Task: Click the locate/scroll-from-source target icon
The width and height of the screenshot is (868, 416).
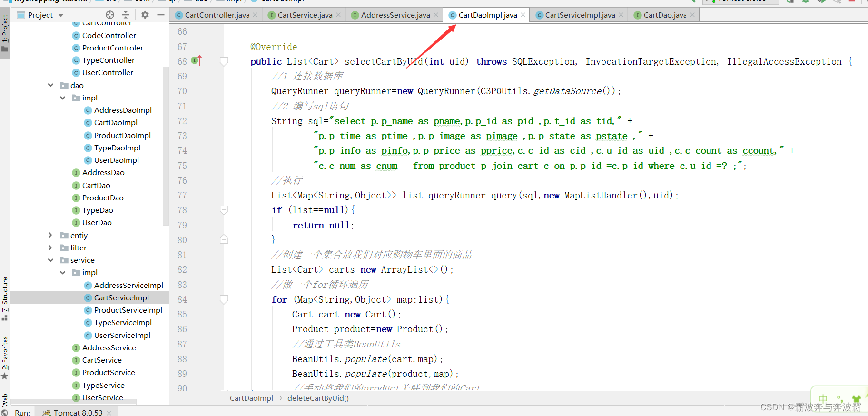Action: pos(110,15)
